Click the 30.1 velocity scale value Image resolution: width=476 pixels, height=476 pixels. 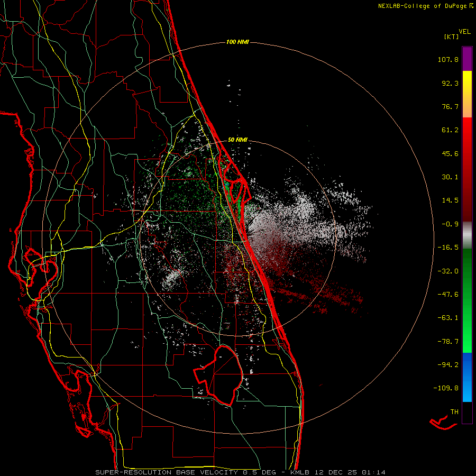pos(450,177)
